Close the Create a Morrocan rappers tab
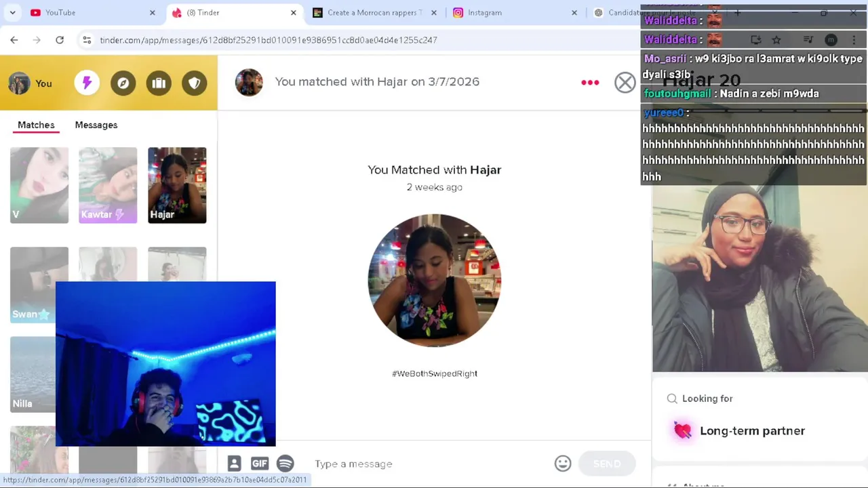 [434, 12]
